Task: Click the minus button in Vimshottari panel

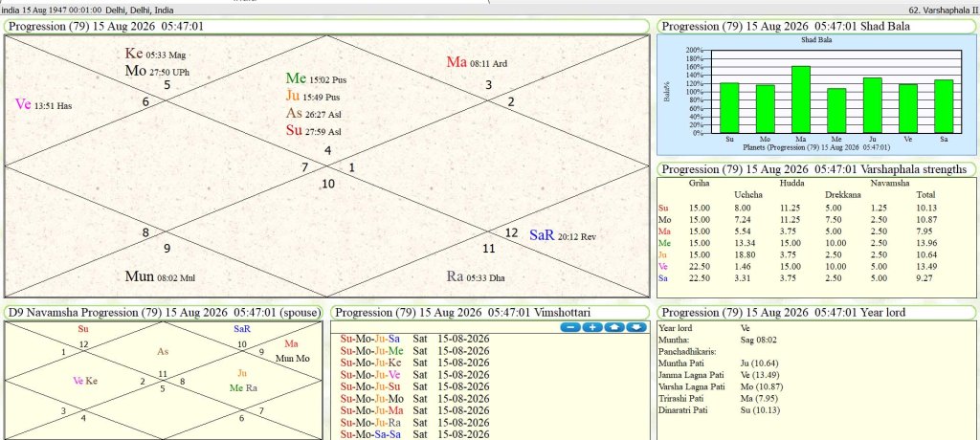Action: (x=570, y=327)
